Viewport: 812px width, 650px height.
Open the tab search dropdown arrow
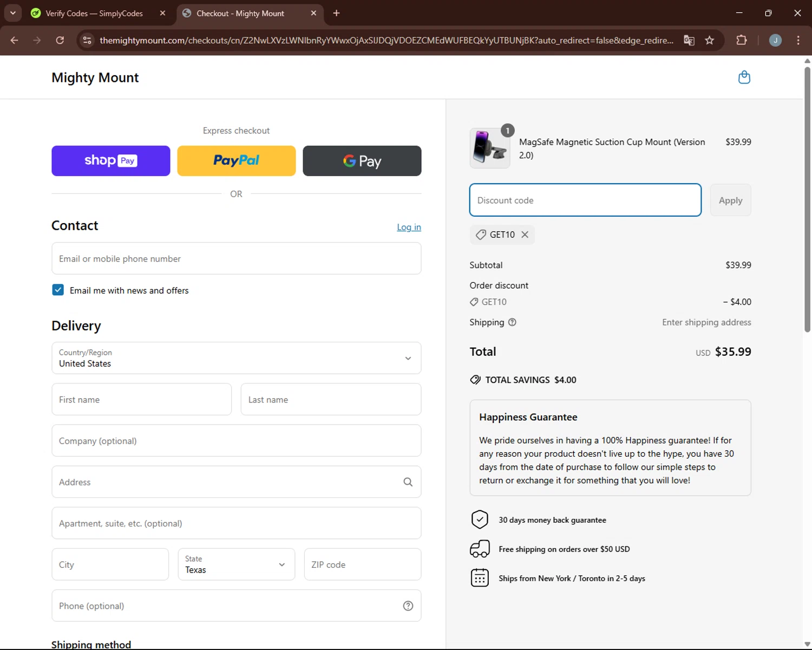tap(12, 13)
